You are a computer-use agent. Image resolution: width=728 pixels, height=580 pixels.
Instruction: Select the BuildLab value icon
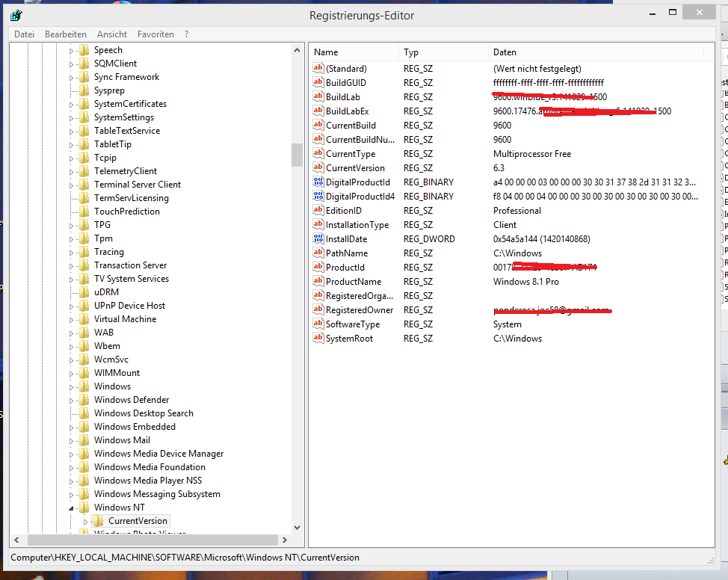318,96
